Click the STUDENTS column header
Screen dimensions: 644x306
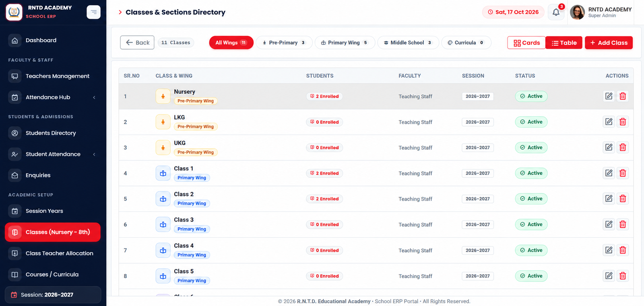[320, 76]
